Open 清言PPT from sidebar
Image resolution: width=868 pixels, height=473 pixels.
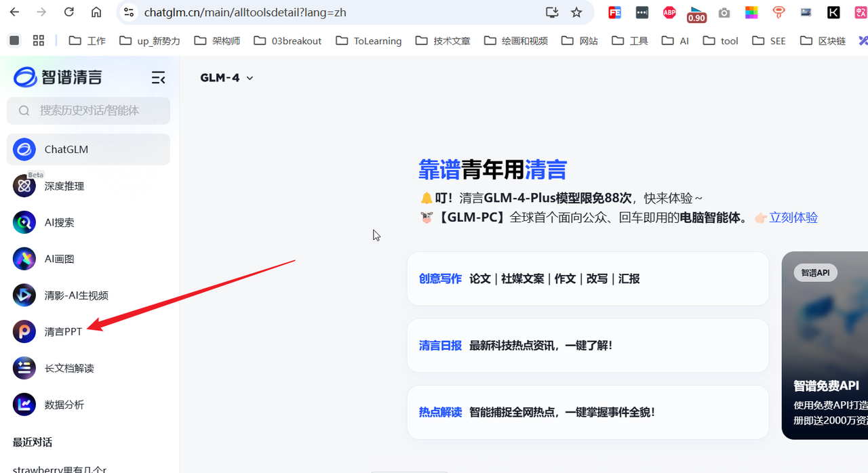click(88, 332)
